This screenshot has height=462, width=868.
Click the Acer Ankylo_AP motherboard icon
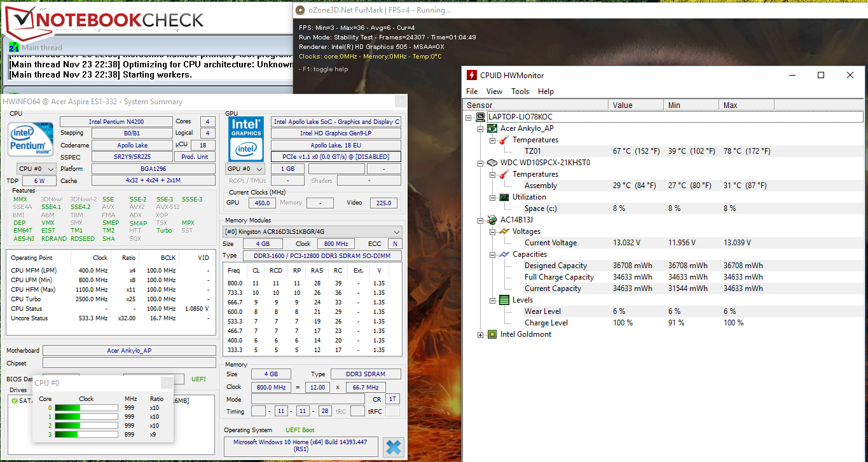click(x=492, y=128)
